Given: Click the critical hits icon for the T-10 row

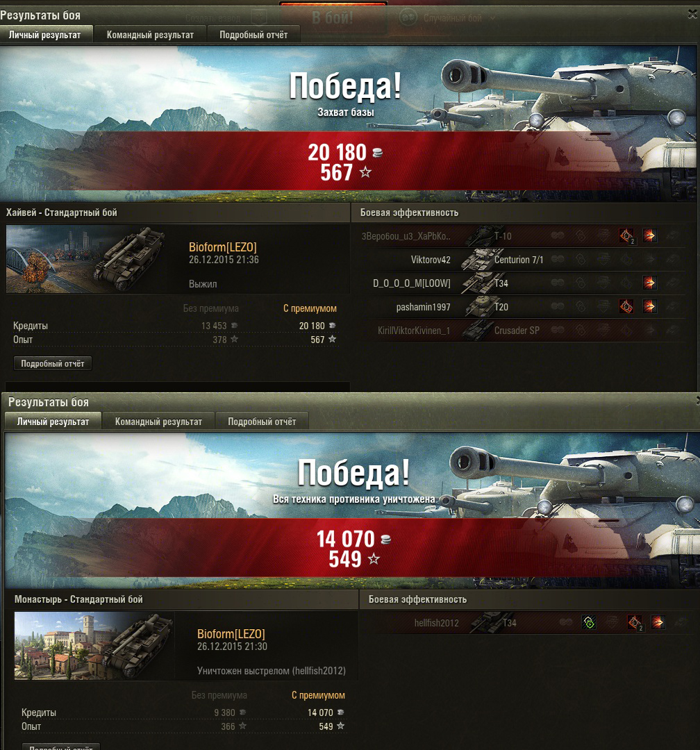Looking at the screenshot, I should click(626, 236).
